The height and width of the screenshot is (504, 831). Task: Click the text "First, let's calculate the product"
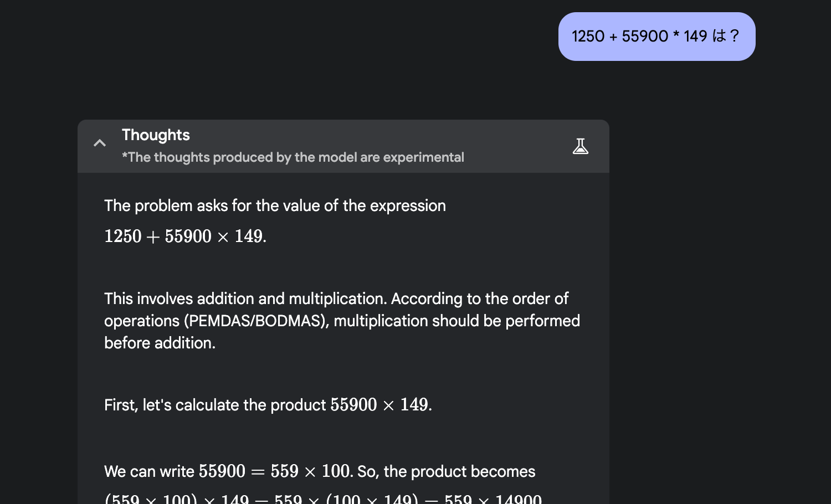[x=214, y=405]
